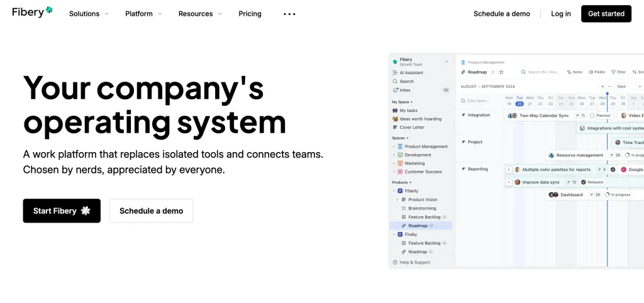This screenshot has height=303, width=644.
Task: Open the Pricing page
Action: point(250,14)
